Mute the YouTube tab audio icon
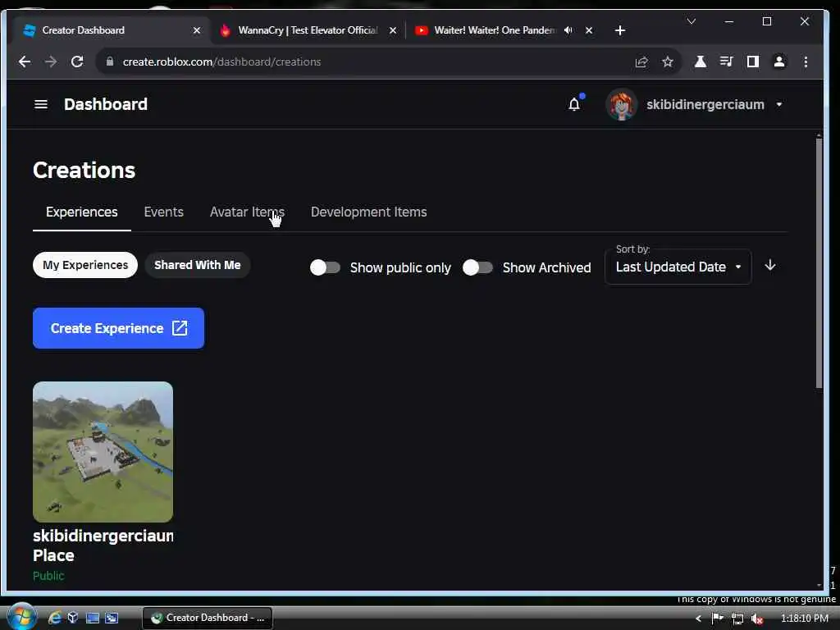 [x=568, y=30]
